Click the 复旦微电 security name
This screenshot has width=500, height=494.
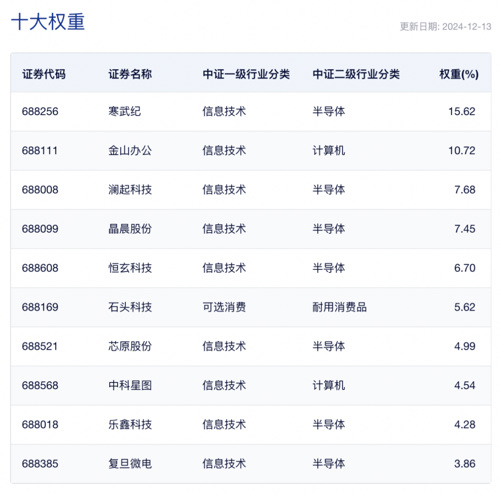pos(130,464)
